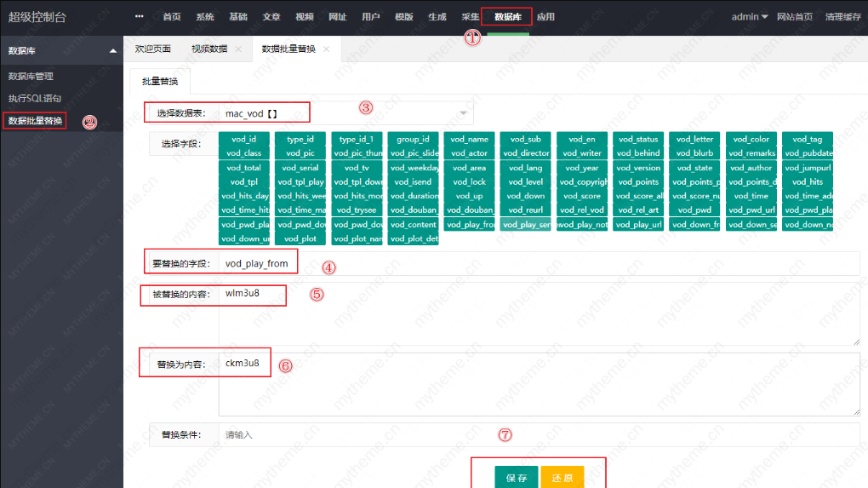The width and height of the screenshot is (868, 488).
Task: Collapse the 数据库 sidebar section arrow
Action: point(113,51)
